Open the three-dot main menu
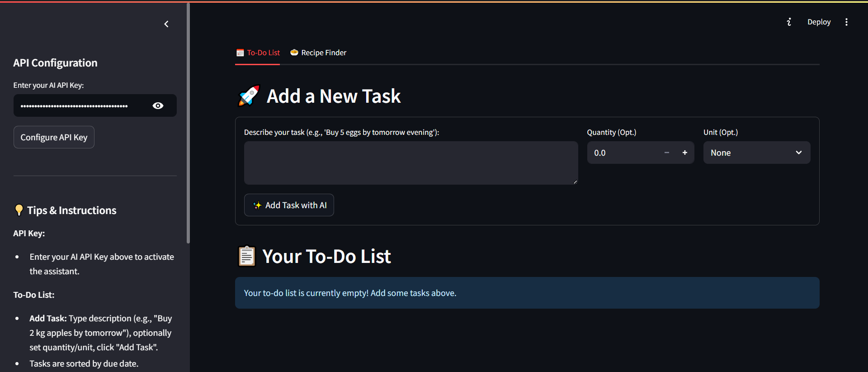Viewport: 868px width, 372px height. pyautogui.click(x=846, y=22)
